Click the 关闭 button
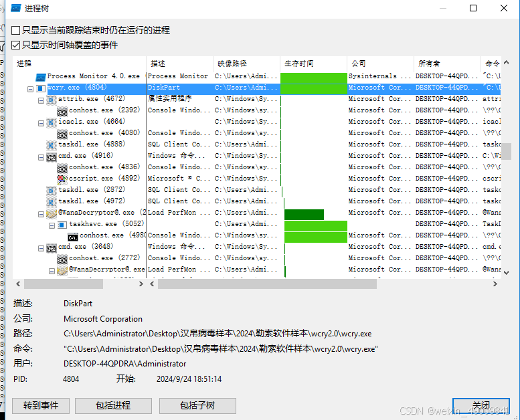Image resolution: width=520 pixels, height=420 pixels. point(481,406)
